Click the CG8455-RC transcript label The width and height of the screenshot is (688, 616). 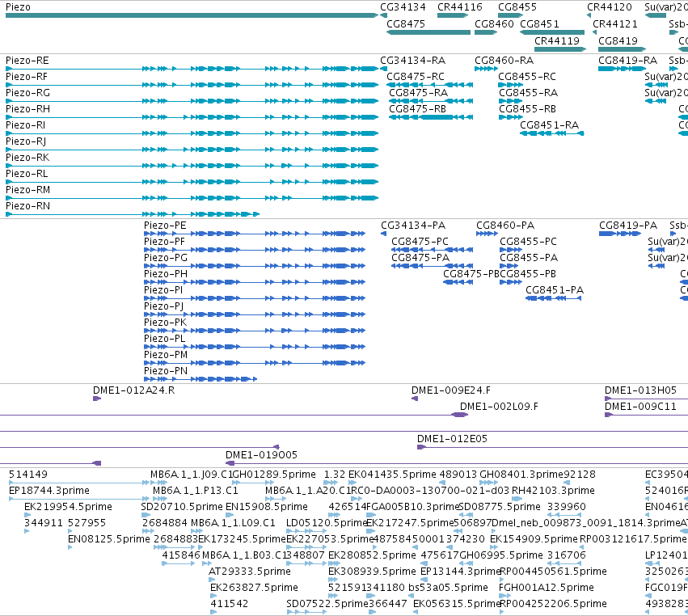[527, 76]
